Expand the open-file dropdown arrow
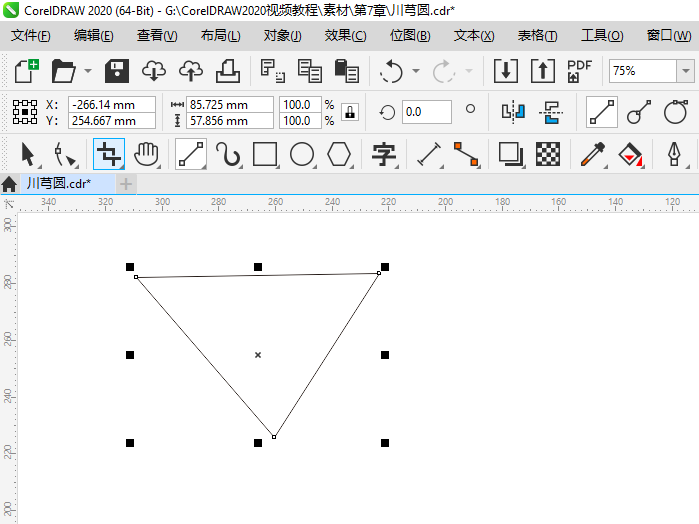Image resolution: width=699 pixels, height=524 pixels. (88, 70)
